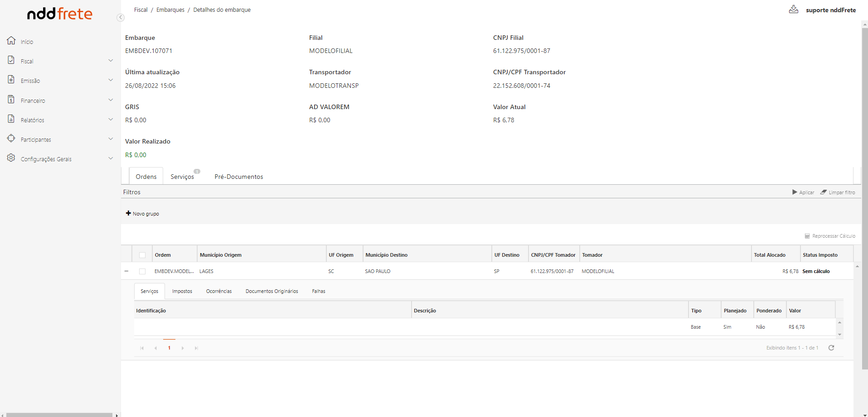Click the Configurações Gerais gear icon
Screen dimensions: 868x417
pos(11,158)
